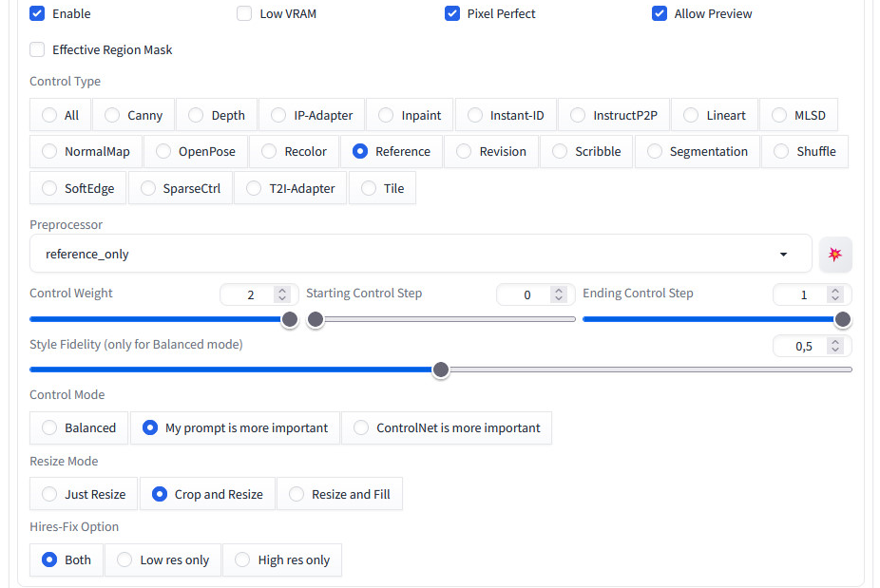Open the Preprocessor reference_only dropdown
Screen dimensions: 880x588
click(x=420, y=255)
